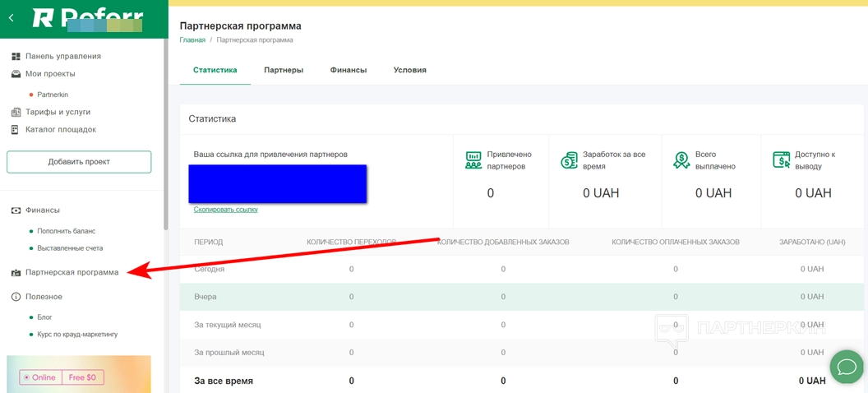Click 0 UAH under Всего выплачено

click(x=713, y=193)
